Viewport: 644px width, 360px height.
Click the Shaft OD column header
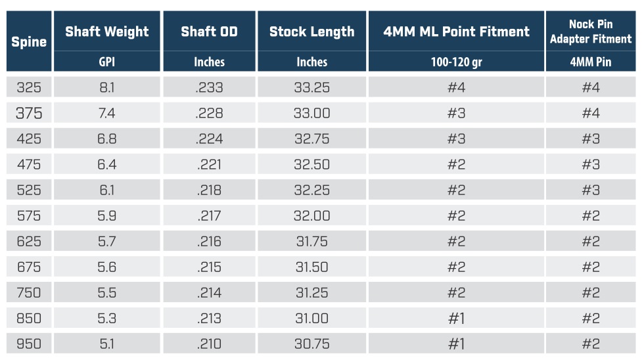(x=210, y=31)
